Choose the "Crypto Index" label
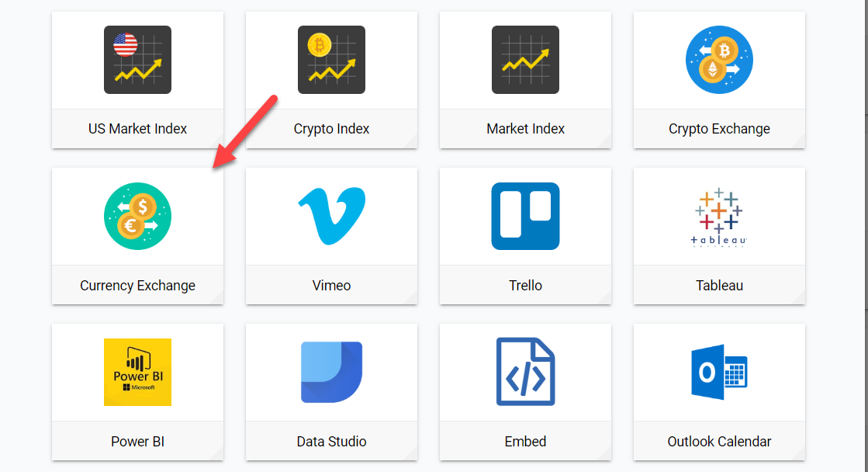The height and width of the screenshot is (472, 868). coord(331,129)
